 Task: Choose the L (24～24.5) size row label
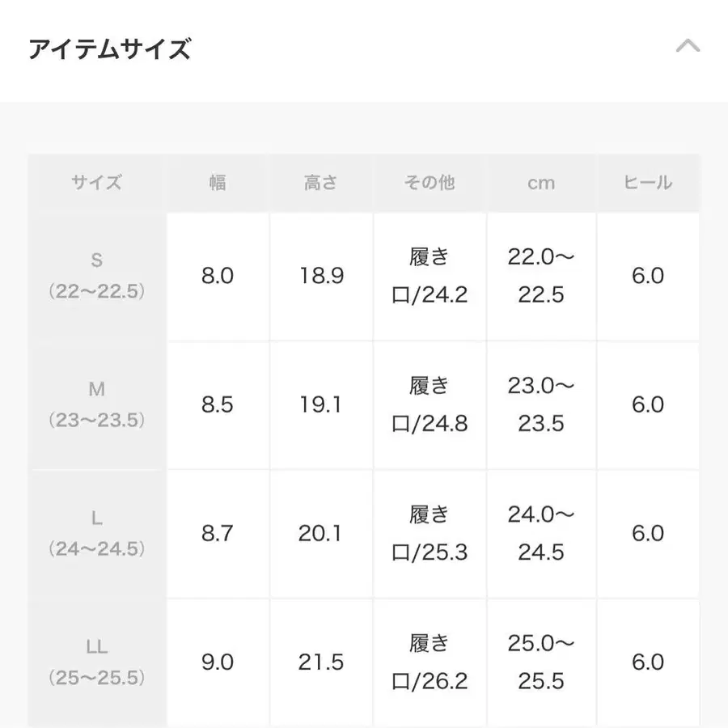97,533
